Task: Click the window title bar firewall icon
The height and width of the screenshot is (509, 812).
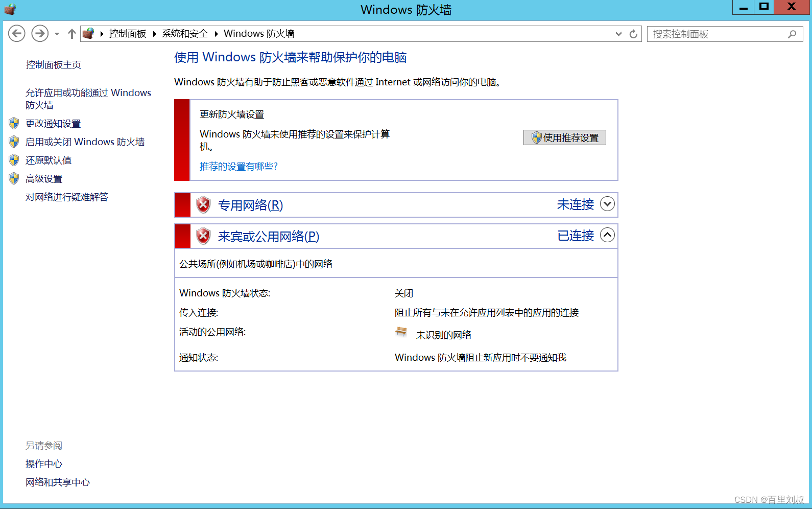Action: (10, 9)
